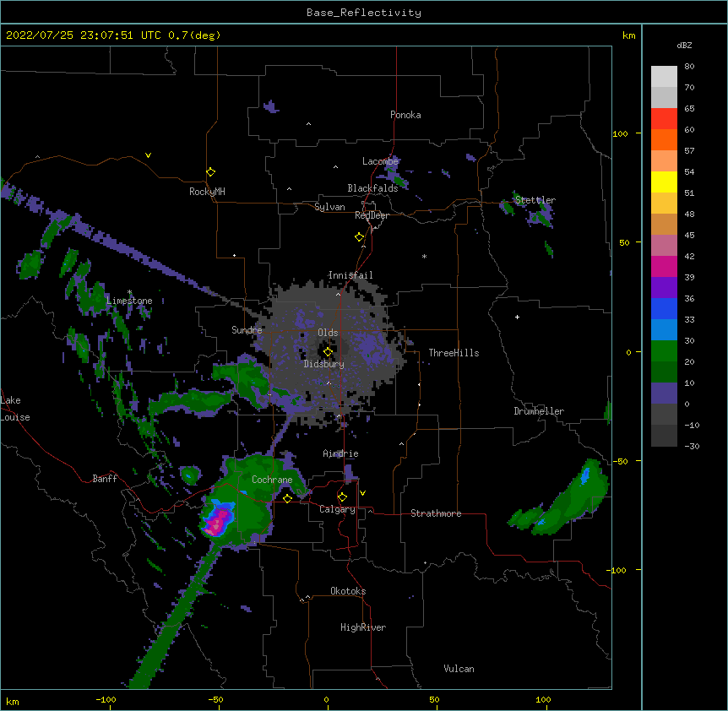Click the magenta storm core southwest of Cochrane
This screenshot has height=711, width=728.
217,521
